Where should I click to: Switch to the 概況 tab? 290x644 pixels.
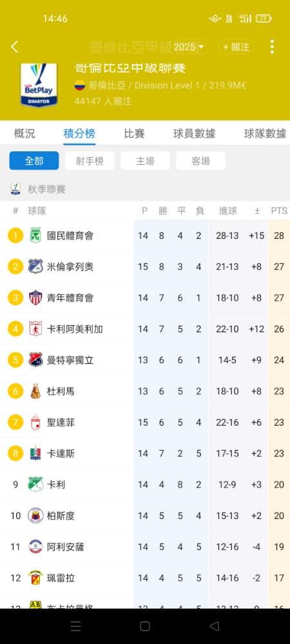pyautogui.click(x=24, y=133)
